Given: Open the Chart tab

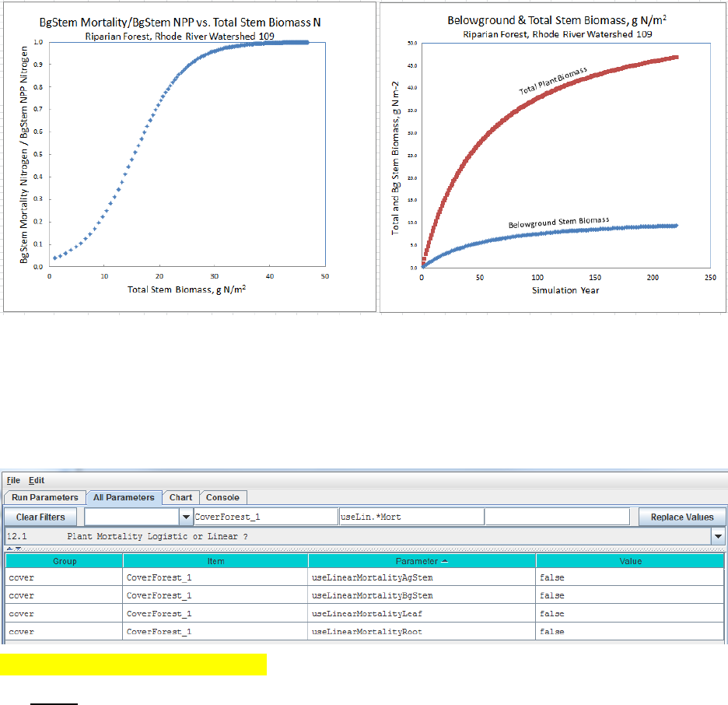Looking at the screenshot, I should 180,497.
